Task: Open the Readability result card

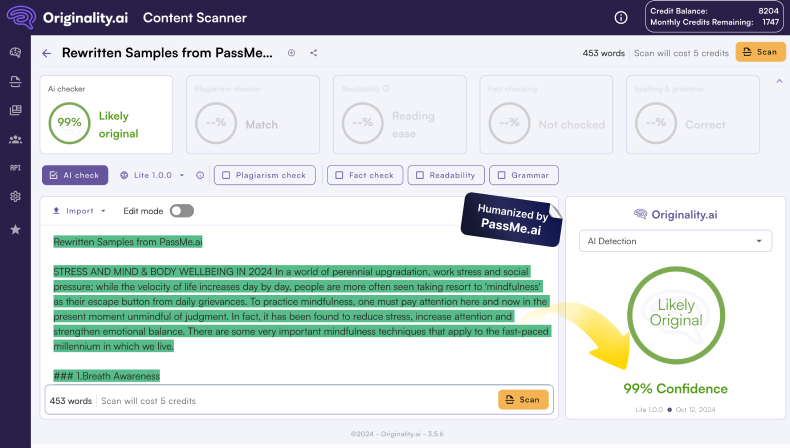Action: [x=400, y=114]
